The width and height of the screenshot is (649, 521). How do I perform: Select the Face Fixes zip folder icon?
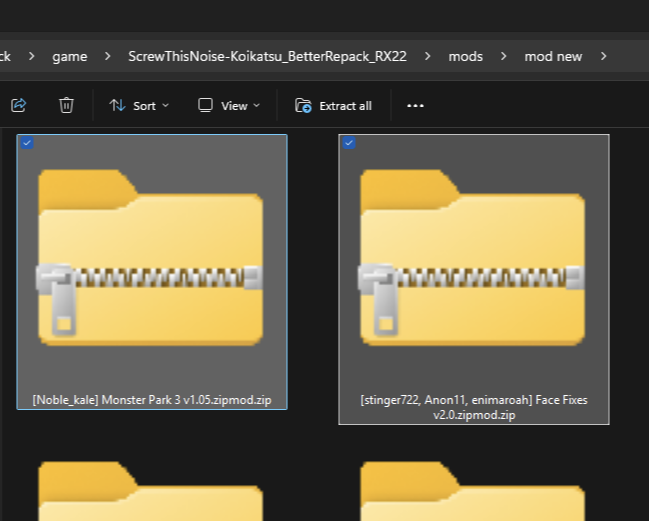[x=473, y=258]
